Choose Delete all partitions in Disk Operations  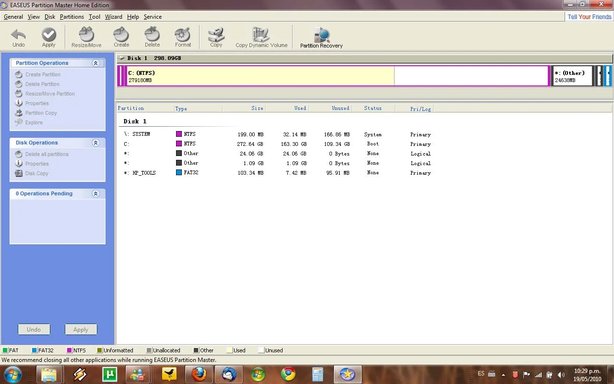tap(42, 154)
